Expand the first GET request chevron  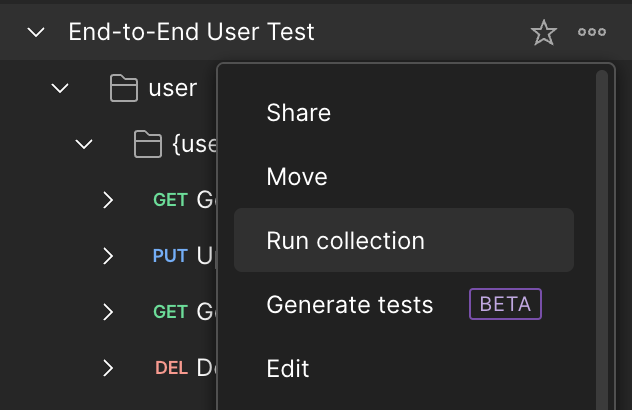pyautogui.click(x=108, y=200)
